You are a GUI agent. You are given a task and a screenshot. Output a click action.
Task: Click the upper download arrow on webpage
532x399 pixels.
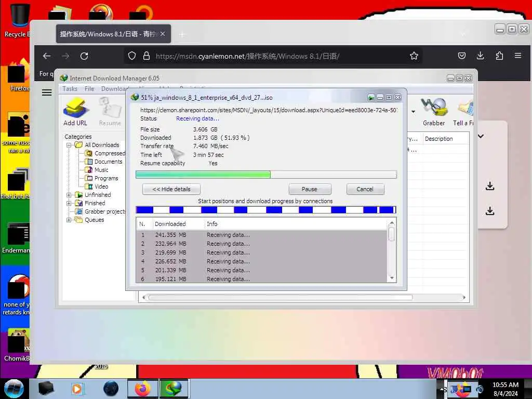(490, 186)
